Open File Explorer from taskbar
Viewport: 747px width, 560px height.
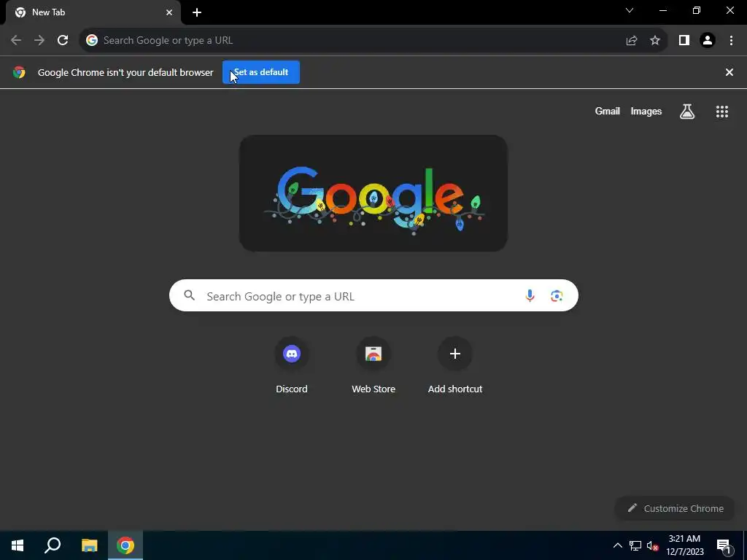pyautogui.click(x=89, y=545)
